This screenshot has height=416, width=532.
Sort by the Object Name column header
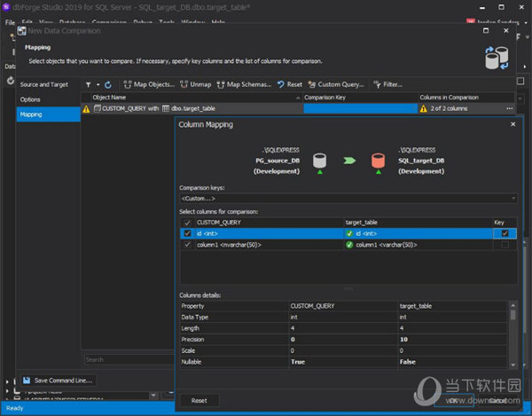pos(196,98)
